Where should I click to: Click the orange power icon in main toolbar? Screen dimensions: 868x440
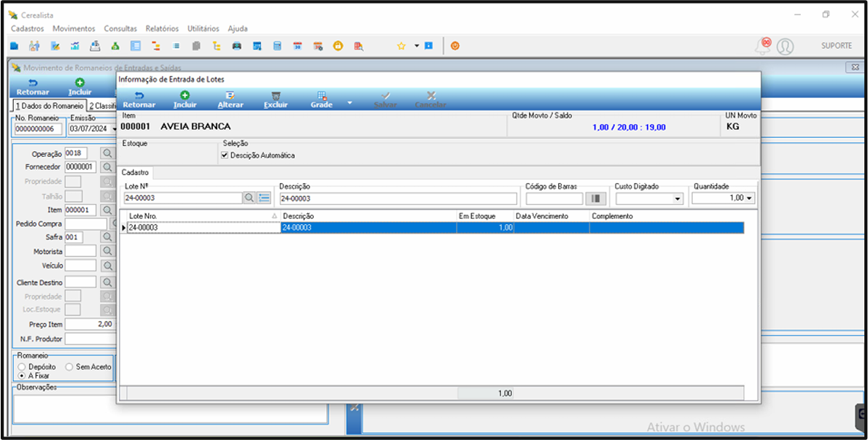coord(455,46)
